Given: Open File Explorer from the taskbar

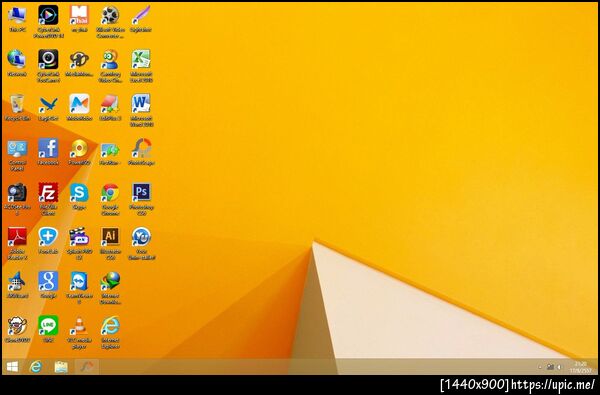Looking at the screenshot, I should (x=61, y=367).
